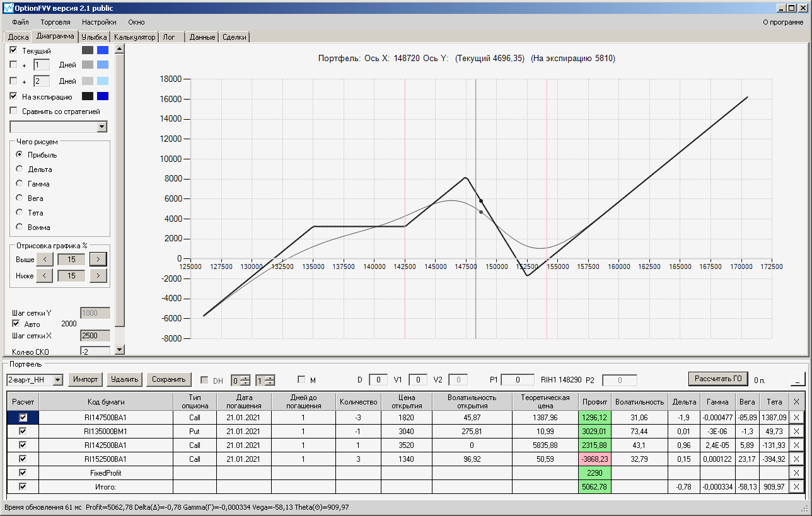This screenshot has height=516, width=812.
Task: Pick the blue swatch for Текущий curve
Action: (x=103, y=50)
